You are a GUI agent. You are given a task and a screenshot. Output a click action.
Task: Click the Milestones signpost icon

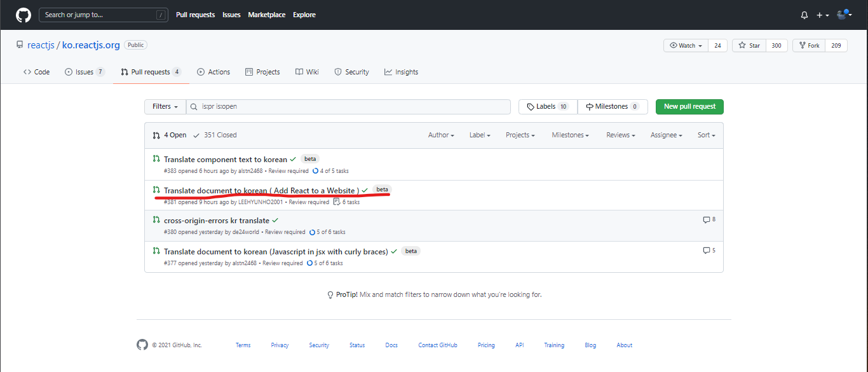(588, 106)
